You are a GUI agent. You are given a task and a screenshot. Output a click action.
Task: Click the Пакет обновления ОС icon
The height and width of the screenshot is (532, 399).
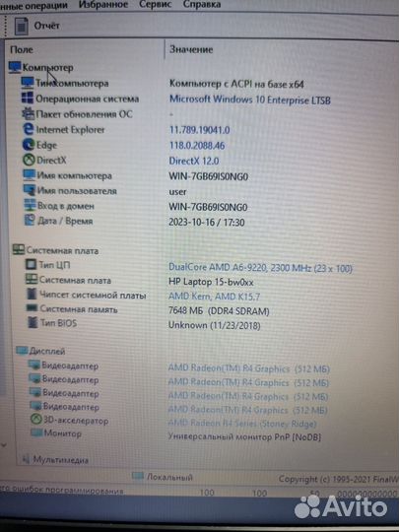(x=28, y=113)
